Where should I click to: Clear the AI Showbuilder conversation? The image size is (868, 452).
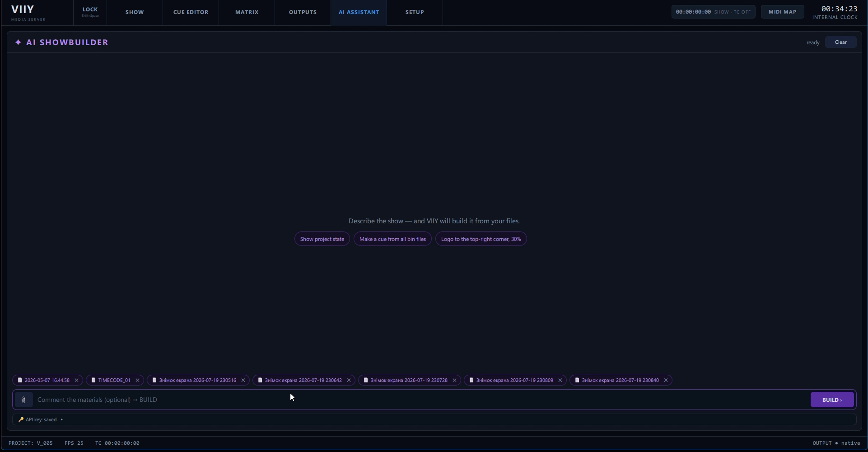(840, 42)
